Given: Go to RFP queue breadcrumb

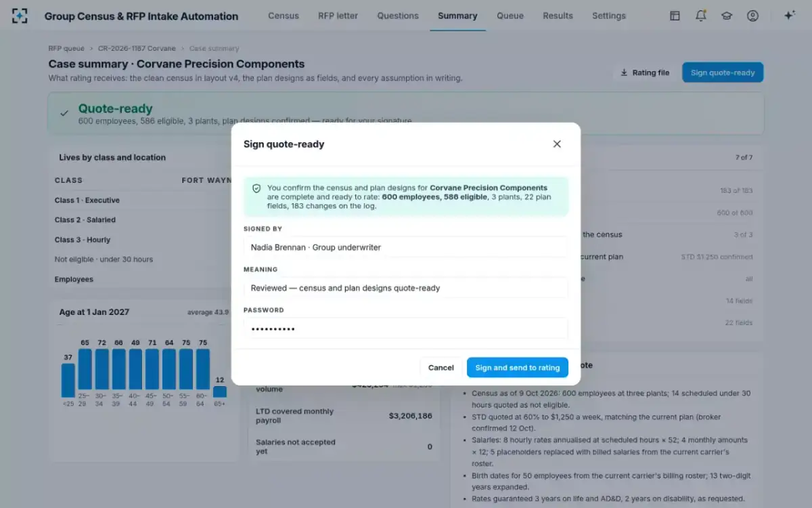Looking at the screenshot, I should [66, 49].
